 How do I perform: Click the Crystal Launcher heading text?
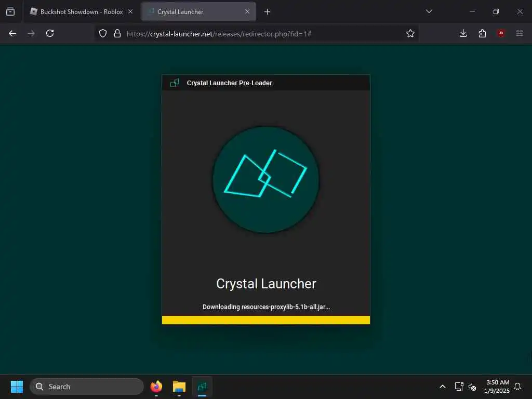point(267,284)
